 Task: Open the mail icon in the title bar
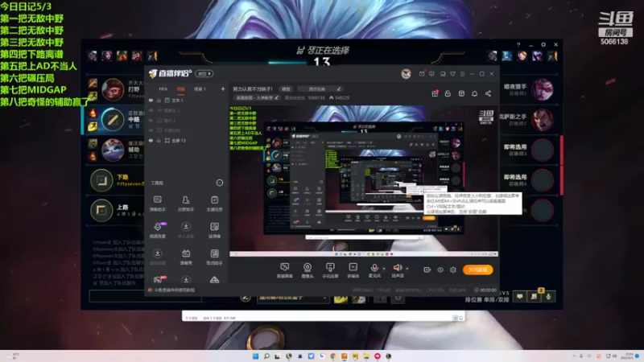(x=422, y=74)
